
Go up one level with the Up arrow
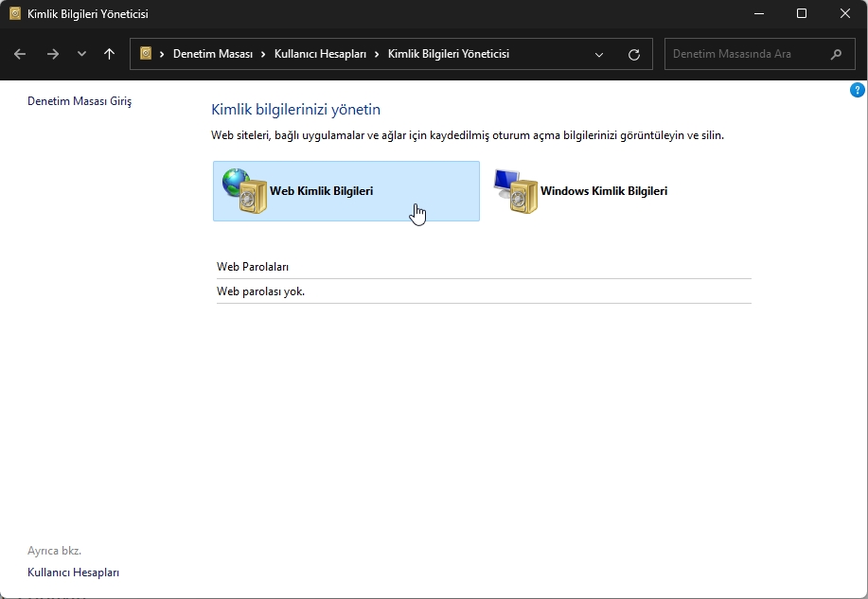click(110, 54)
